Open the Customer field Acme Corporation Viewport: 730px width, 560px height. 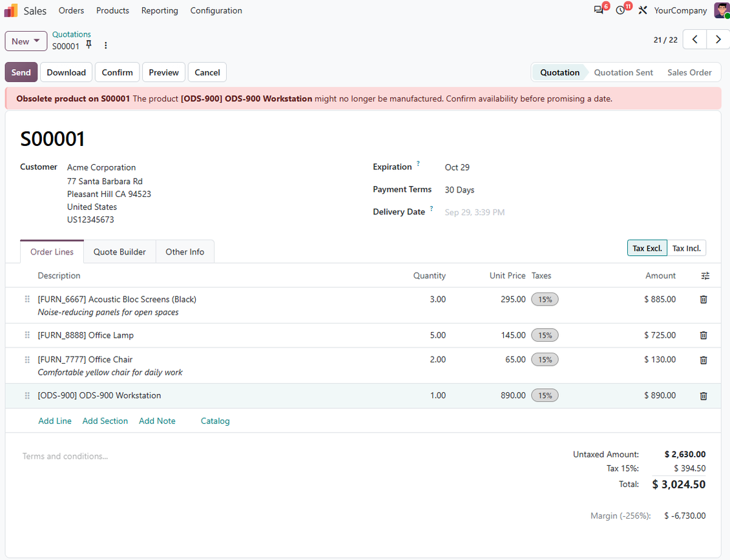point(101,167)
